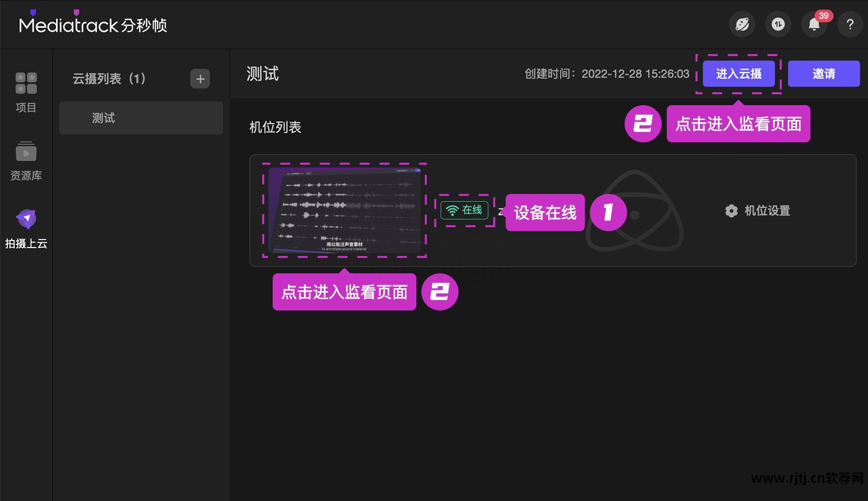Open the transfer arrows icon in the header
The width and height of the screenshot is (868, 501).
tap(778, 24)
